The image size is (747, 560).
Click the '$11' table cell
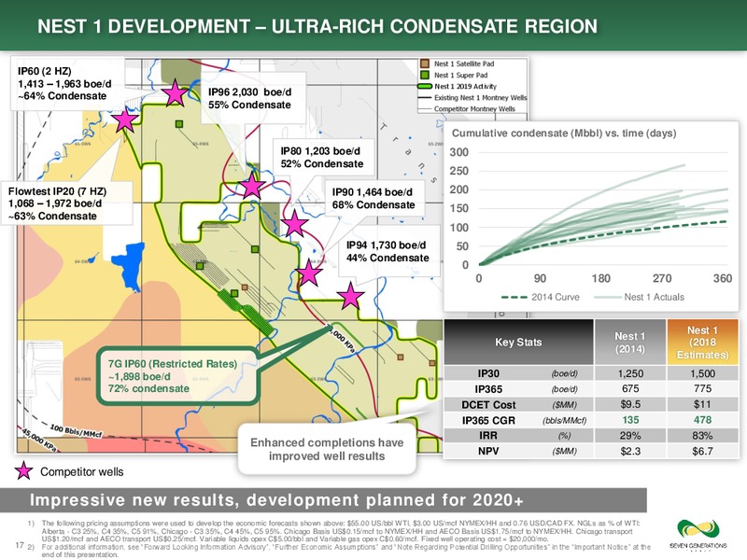pyautogui.click(x=703, y=405)
